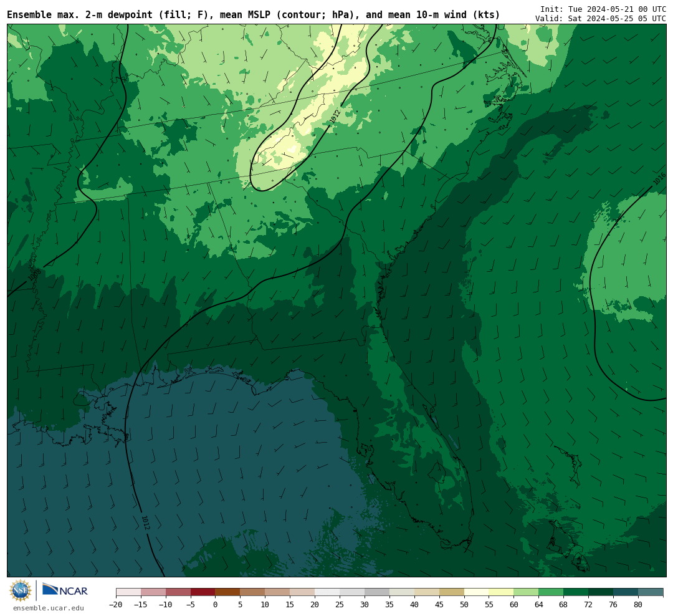Image resolution: width=673 pixels, height=616 pixels.
Task: Pick the colorbar swatch between -15 and -10
Action: click(153, 592)
